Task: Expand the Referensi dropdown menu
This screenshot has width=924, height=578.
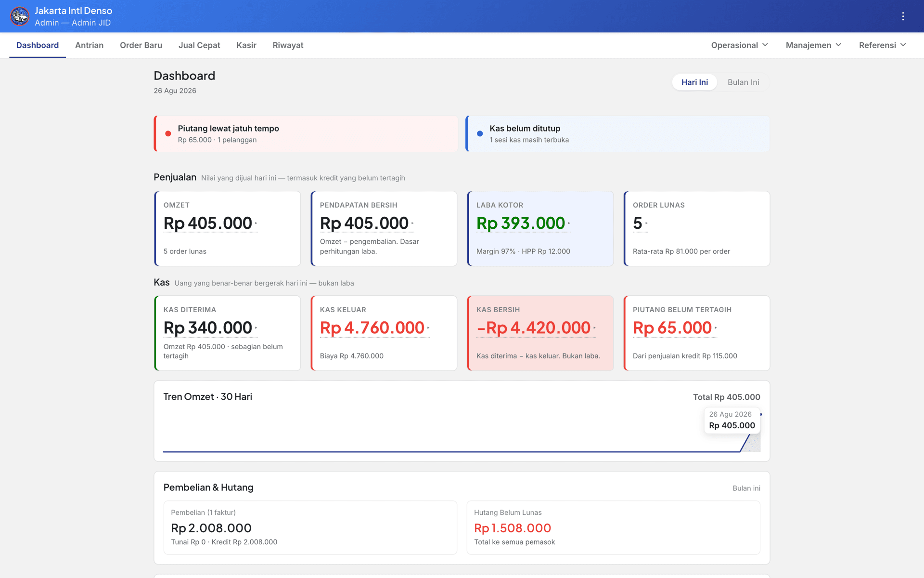Action: pos(882,45)
